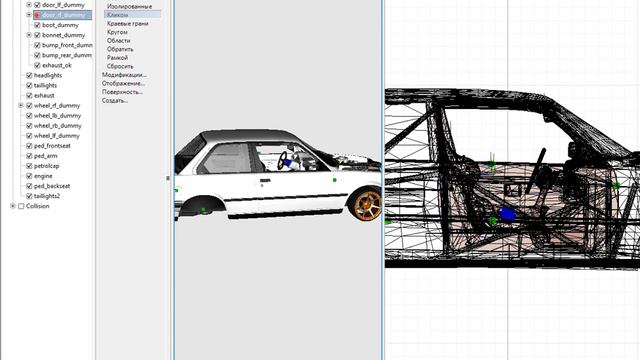Toggle the bonnet_dummy checkbox
640x360 pixels.
pyautogui.click(x=37, y=35)
